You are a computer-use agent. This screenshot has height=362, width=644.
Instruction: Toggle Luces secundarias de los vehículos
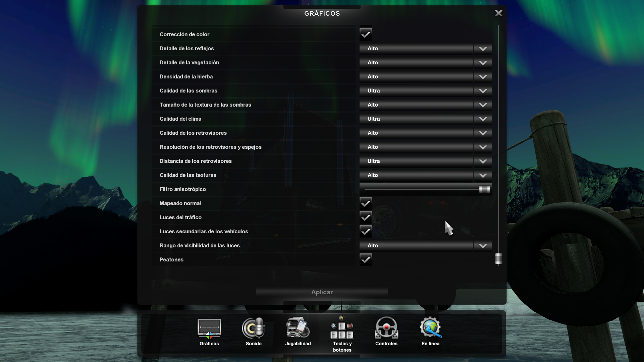[x=366, y=231]
